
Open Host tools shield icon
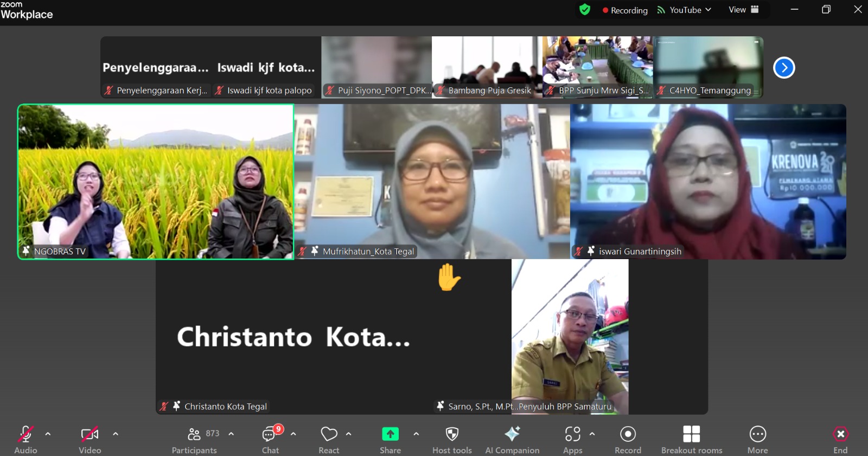(x=452, y=434)
